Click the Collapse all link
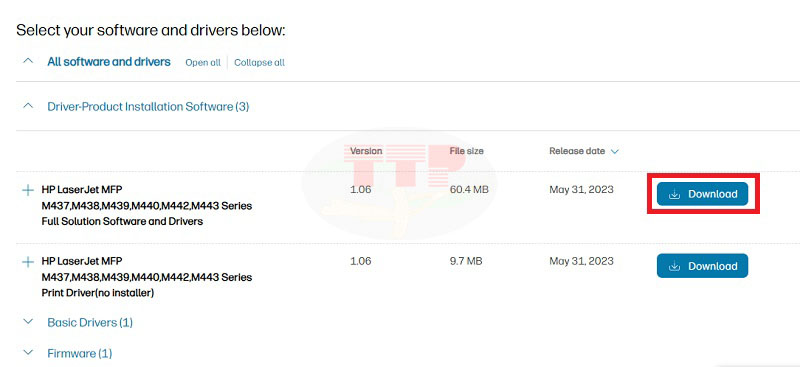 click(259, 62)
